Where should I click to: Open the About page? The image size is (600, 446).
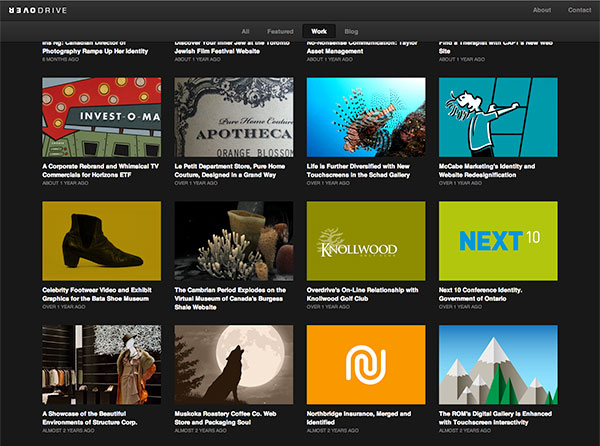[x=542, y=10]
